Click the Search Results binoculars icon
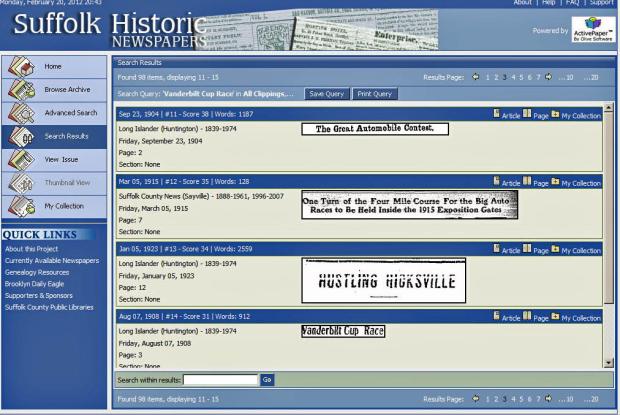 21,136
